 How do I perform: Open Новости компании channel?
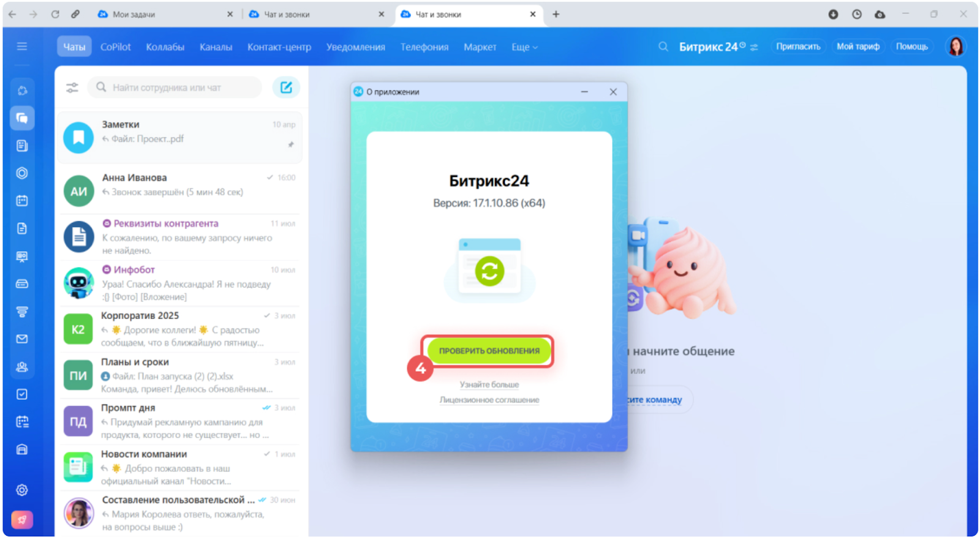point(179,467)
